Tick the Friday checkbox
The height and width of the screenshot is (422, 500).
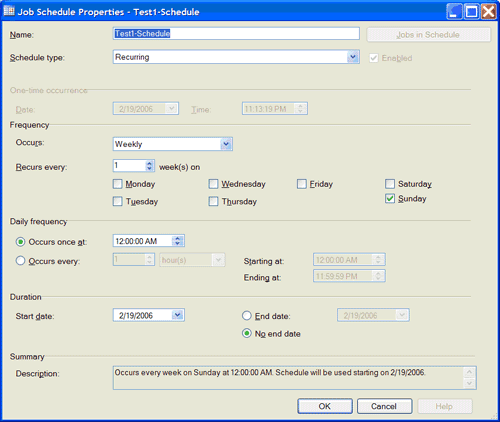coord(302,184)
